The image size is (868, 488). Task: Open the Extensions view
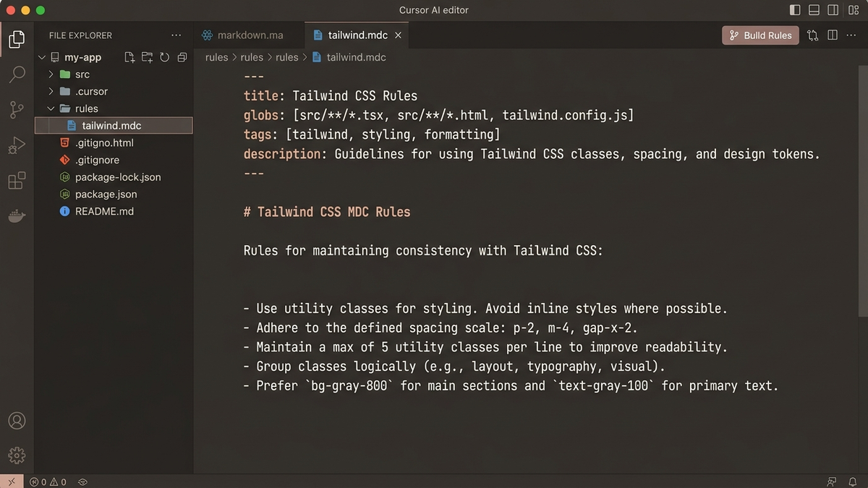click(x=17, y=181)
